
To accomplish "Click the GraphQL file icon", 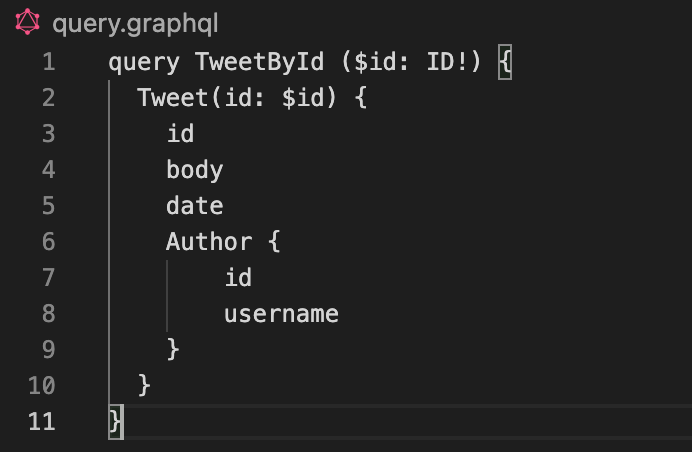I will (x=27, y=22).
